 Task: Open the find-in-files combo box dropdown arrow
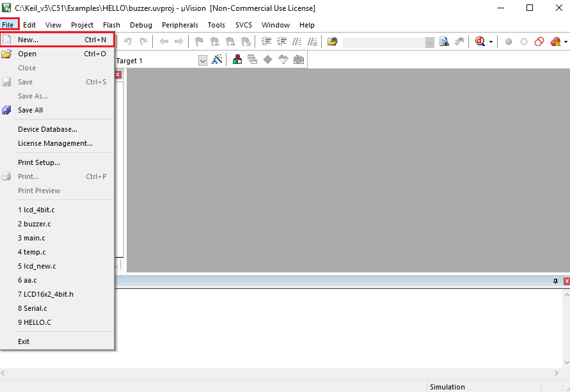pos(429,41)
